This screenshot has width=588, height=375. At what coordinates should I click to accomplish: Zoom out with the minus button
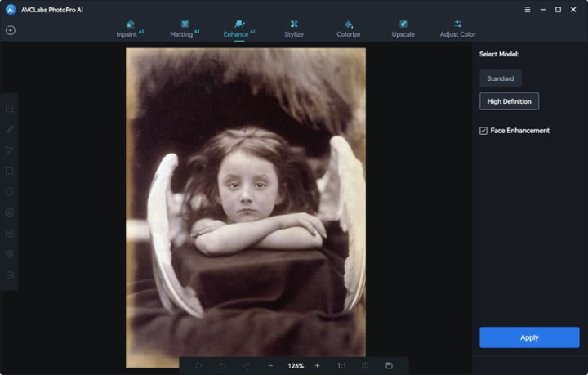tap(270, 366)
